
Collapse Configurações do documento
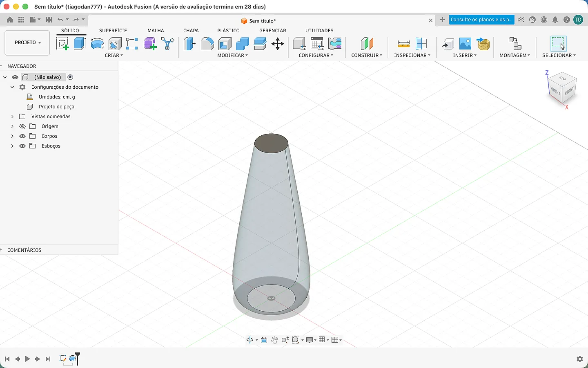pos(12,87)
